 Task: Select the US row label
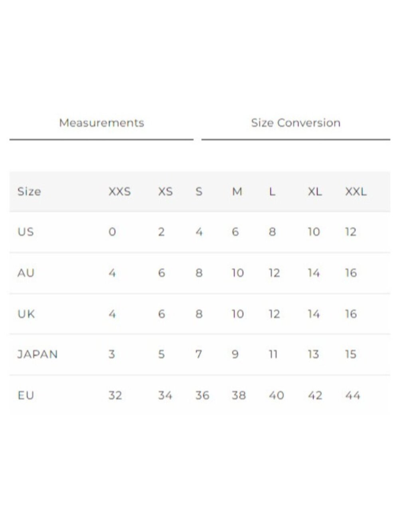click(x=26, y=232)
